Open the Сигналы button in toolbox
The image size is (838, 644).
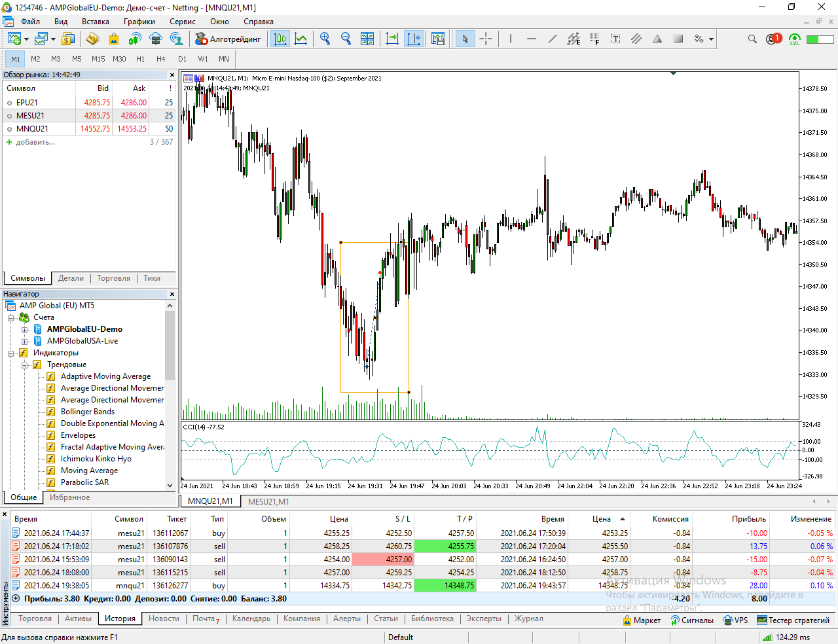(x=692, y=620)
